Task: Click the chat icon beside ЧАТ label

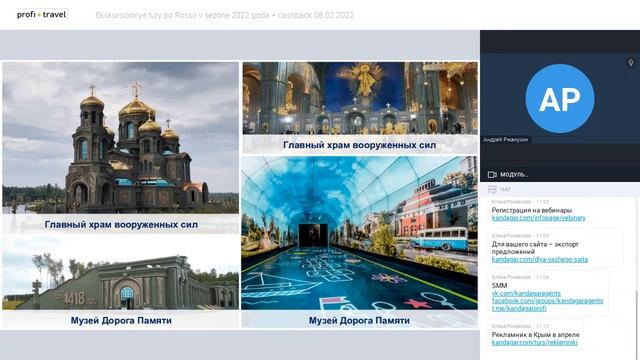Action: (492, 189)
